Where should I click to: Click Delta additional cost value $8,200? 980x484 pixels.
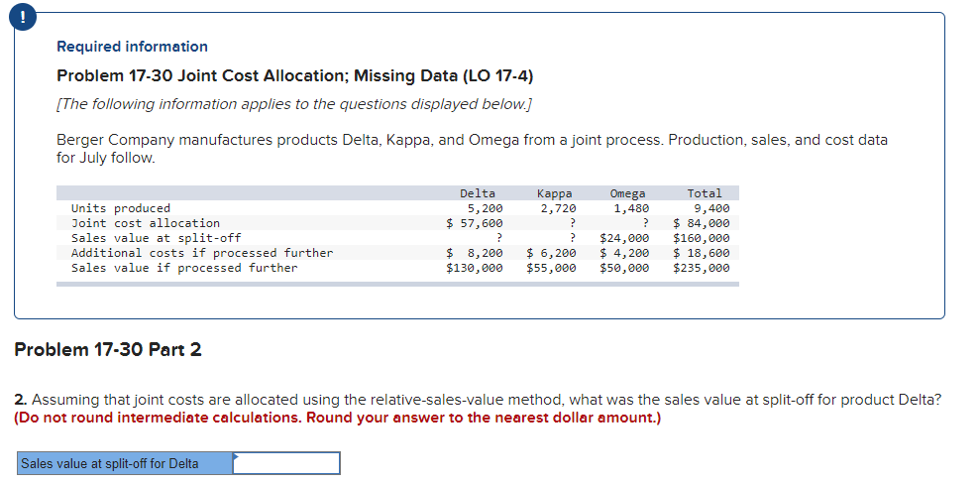point(475,253)
